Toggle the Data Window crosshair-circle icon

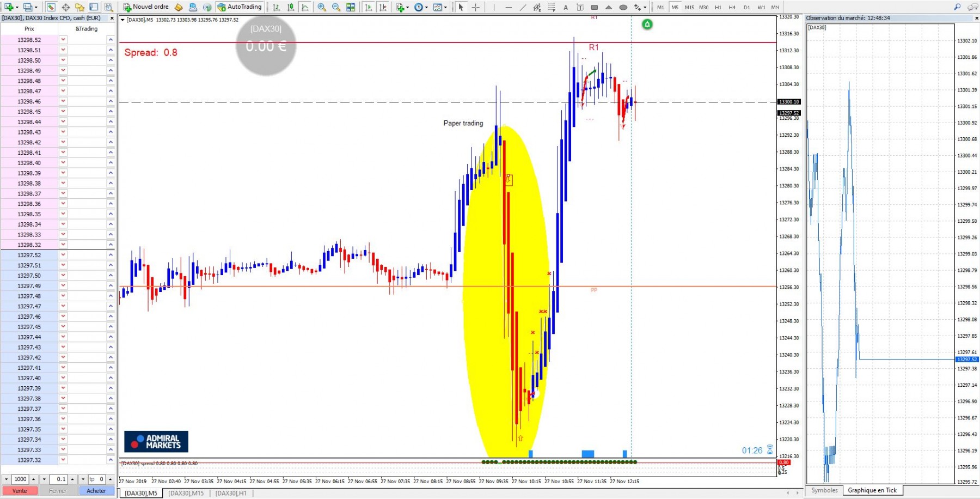65,7
